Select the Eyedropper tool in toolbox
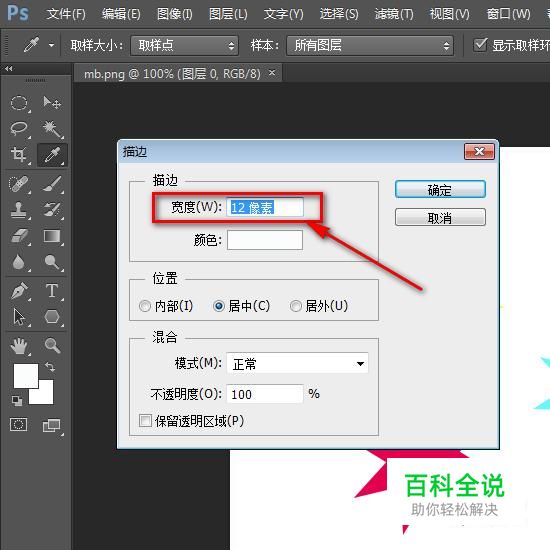Viewport: 550px width, 550px height. coord(52,155)
